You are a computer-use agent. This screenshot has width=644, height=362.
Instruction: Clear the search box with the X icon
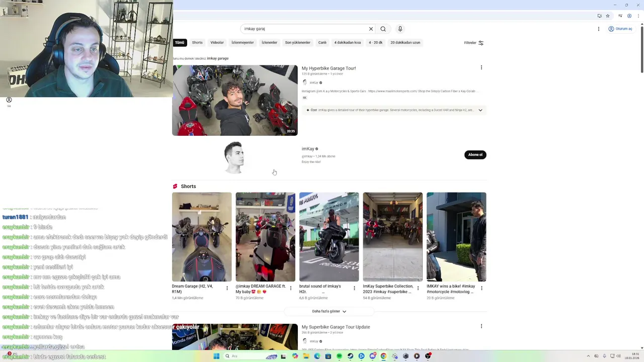pos(371,29)
